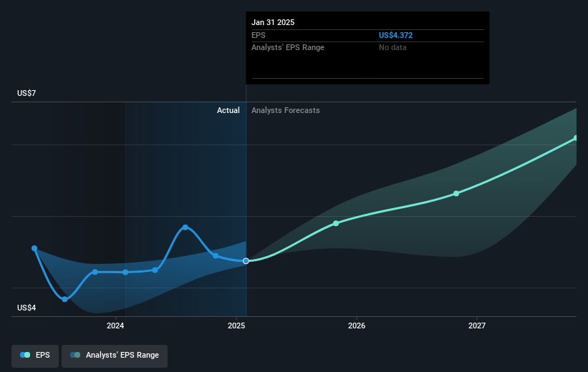
Task: Click the US$4.372 EPS value in tooltip
Action: tap(395, 35)
